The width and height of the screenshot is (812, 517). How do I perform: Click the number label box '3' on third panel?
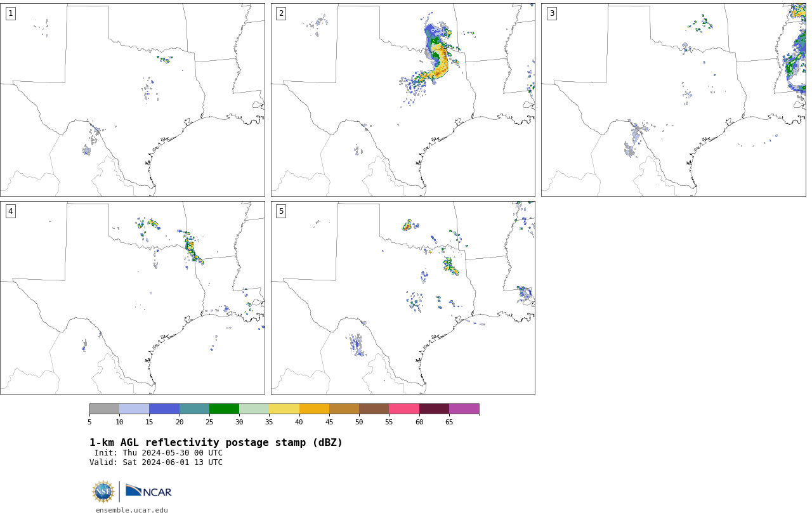pyautogui.click(x=551, y=13)
